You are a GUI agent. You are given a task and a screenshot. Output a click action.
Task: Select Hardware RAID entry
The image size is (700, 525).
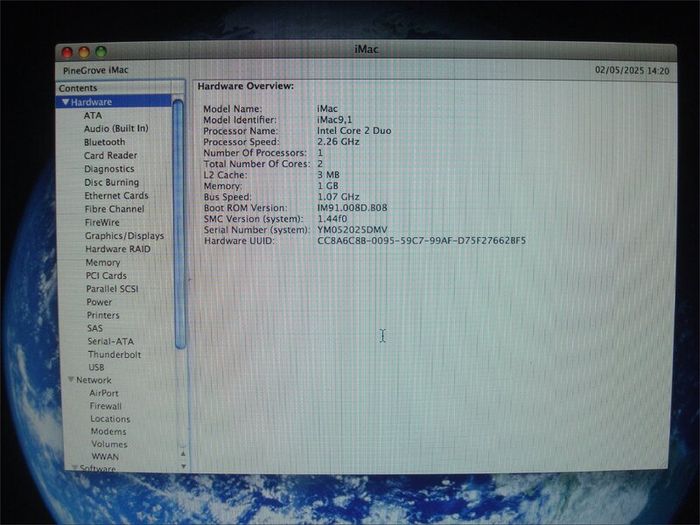click(x=118, y=249)
